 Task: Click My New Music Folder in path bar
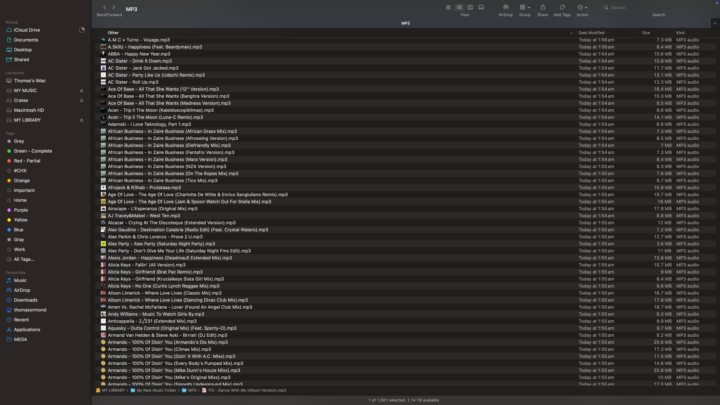pyautogui.click(x=153, y=390)
